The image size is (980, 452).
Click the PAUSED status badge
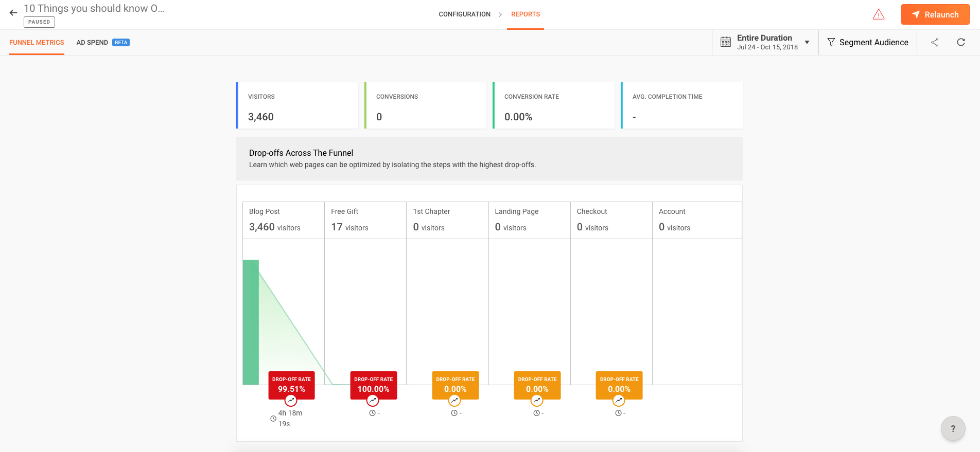[39, 22]
